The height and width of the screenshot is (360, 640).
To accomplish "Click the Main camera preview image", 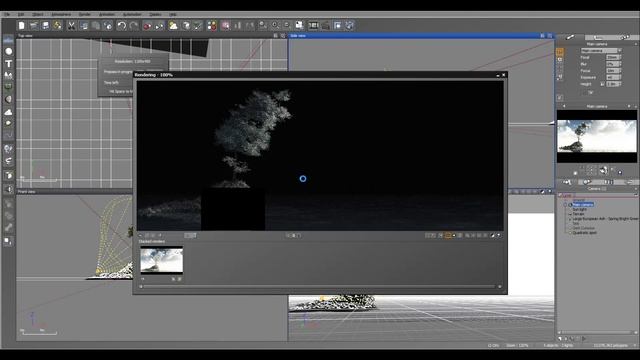I will tap(597, 136).
